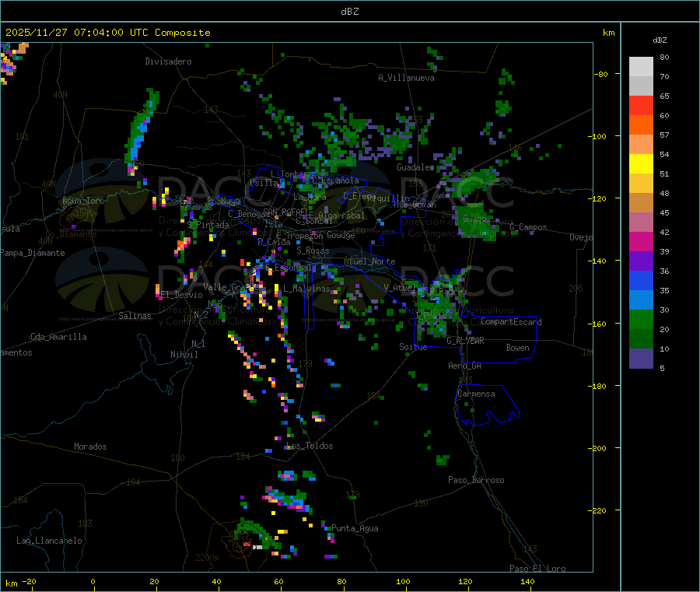Click the dusty pink 42-45 dBZ legend swatch
Screen dimensions: 700x592
[x=641, y=222]
